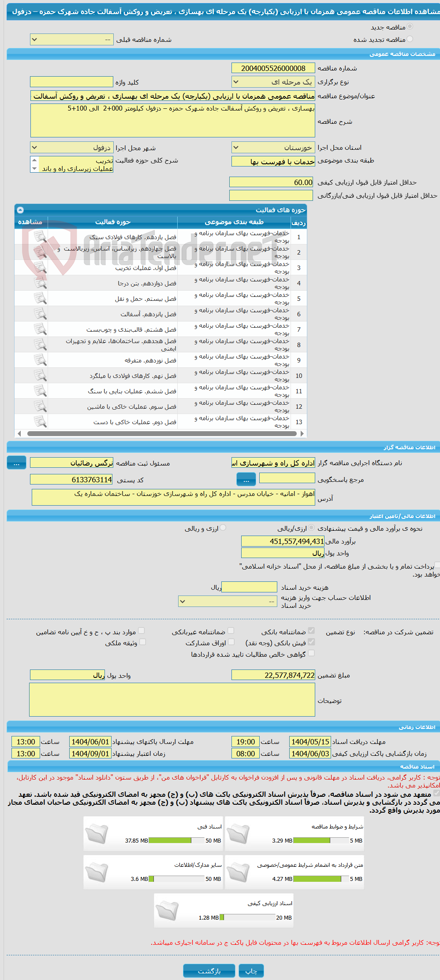This screenshot has height=980, width=440.
Task: Open the متن قرارداد folder icon
Action: pyautogui.click(x=238, y=873)
